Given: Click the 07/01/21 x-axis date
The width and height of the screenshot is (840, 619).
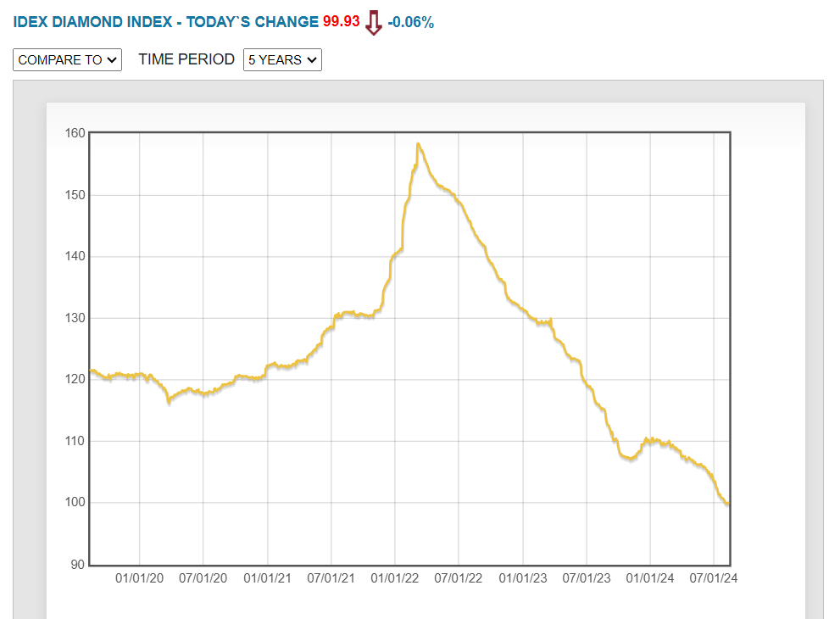Looking at the screenshot, I should 331,578.
